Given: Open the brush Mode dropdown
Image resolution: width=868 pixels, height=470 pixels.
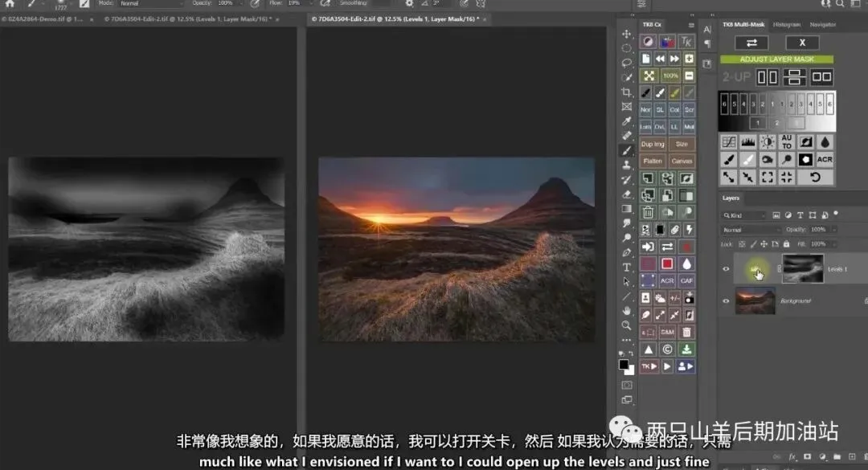Looking at the screenshot, I should [x=152, y=3].
